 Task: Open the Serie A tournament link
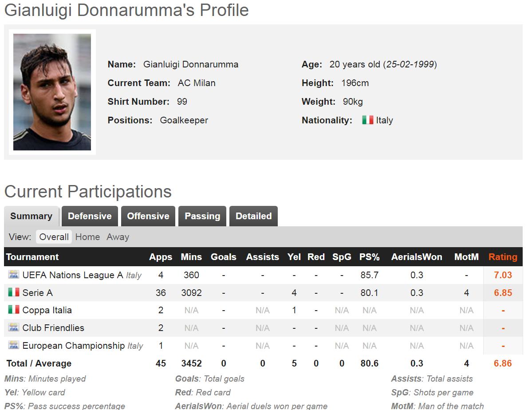click(37, 293)
